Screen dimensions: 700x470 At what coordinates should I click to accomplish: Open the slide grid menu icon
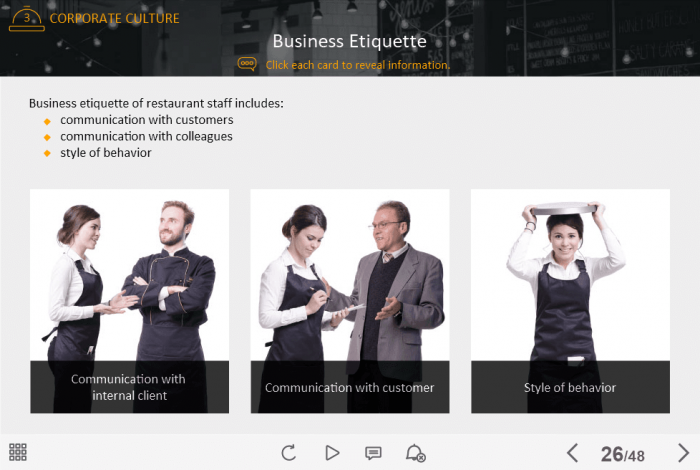click(x=18, y=452)
